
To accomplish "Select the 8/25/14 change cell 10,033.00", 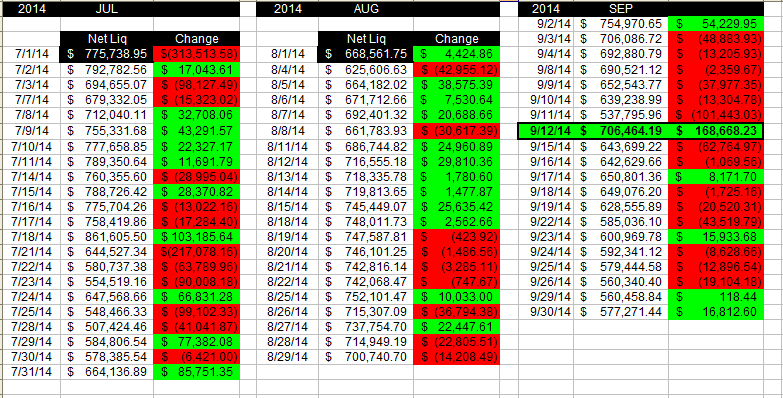I will point(456,297).
